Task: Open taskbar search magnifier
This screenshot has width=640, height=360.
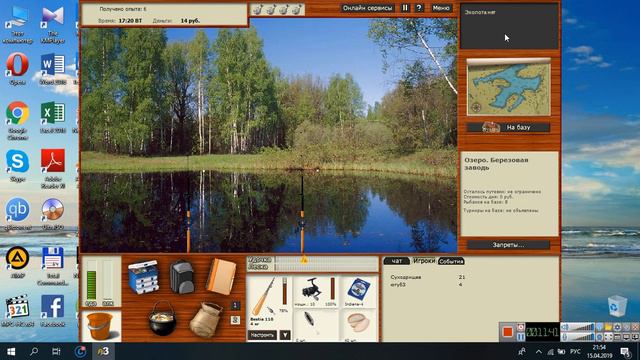Action: (x=34, y=351)
